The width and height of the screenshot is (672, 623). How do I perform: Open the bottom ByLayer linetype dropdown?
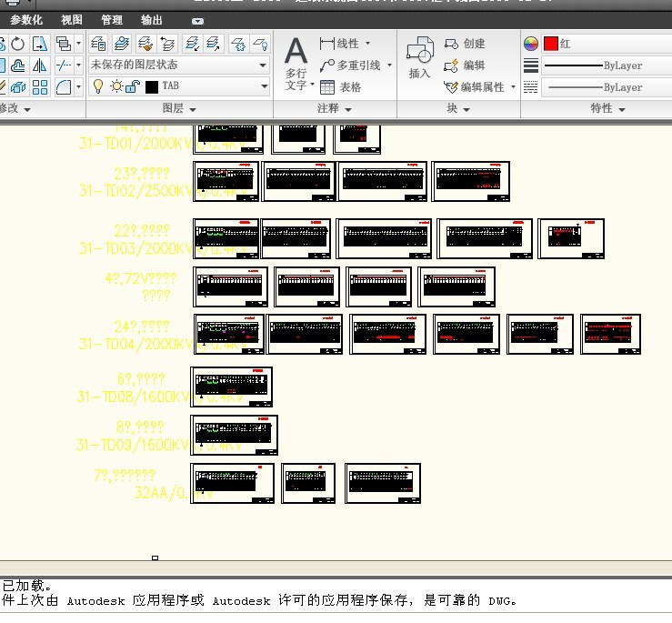click(607, 87)
